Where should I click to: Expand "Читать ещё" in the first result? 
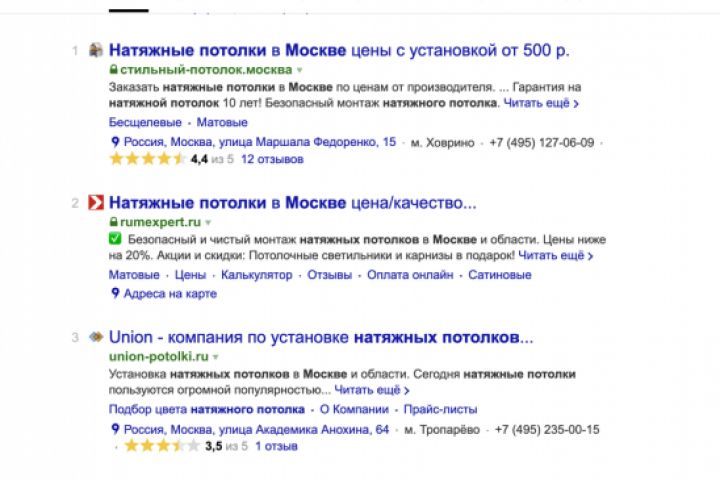click(x=541, y=103)
